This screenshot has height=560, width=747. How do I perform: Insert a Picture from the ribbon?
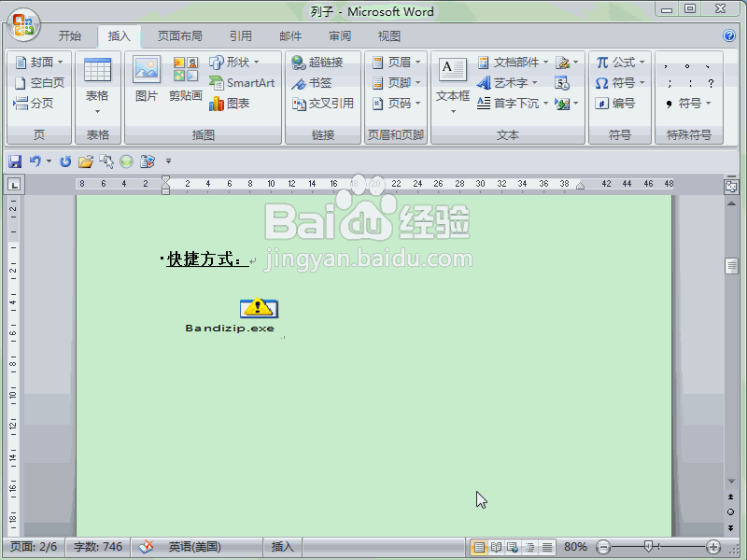147,84
